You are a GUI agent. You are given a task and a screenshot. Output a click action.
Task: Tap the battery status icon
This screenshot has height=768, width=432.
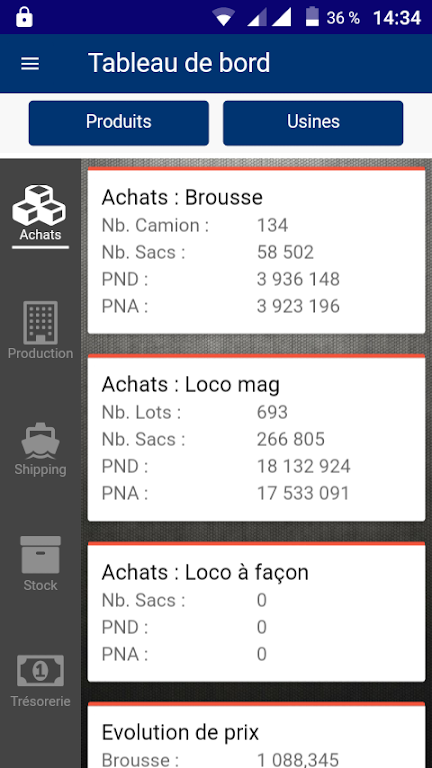tap(312, 17)
